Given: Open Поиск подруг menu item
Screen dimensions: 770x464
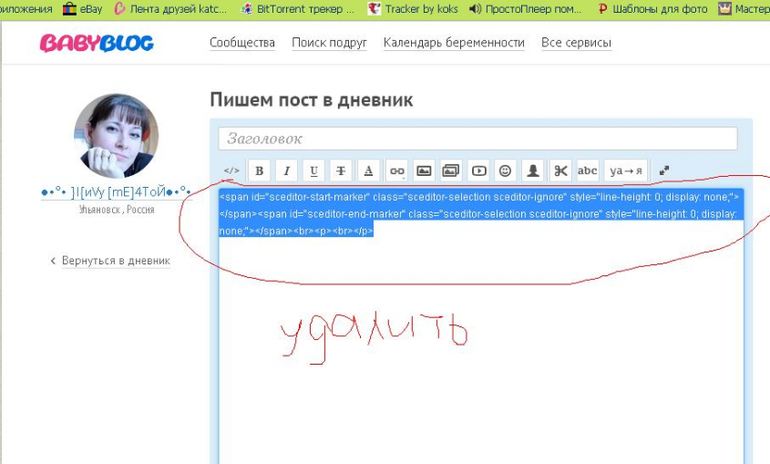Looking at the screenshot, I should (330, 43).
